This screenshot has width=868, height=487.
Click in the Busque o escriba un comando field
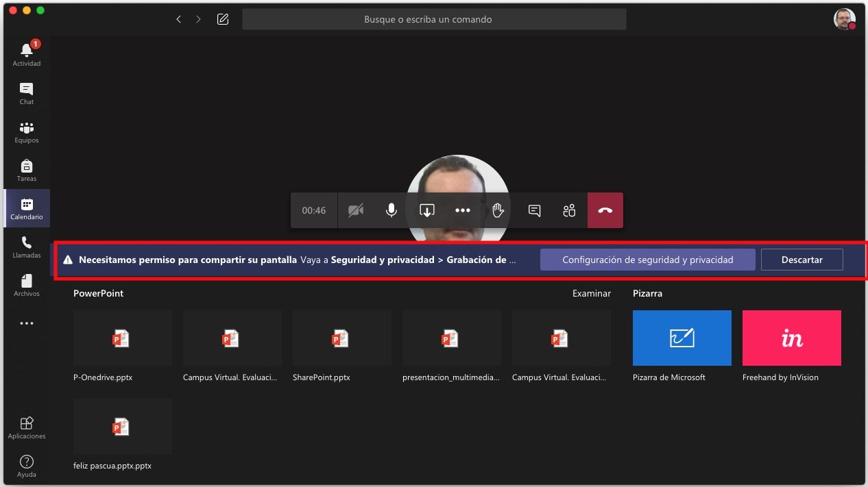[x=434, y=19]
